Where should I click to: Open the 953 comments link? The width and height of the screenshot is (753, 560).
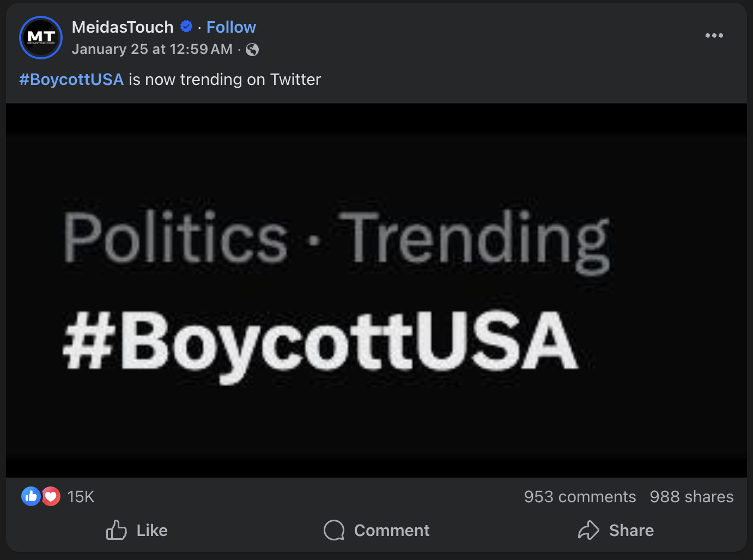pos(580,497)
